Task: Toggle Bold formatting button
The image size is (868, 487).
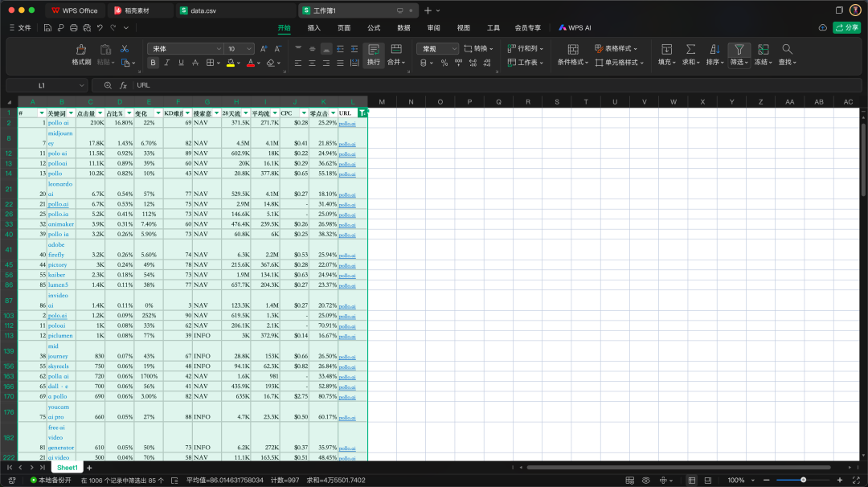Action: (154, 63)
